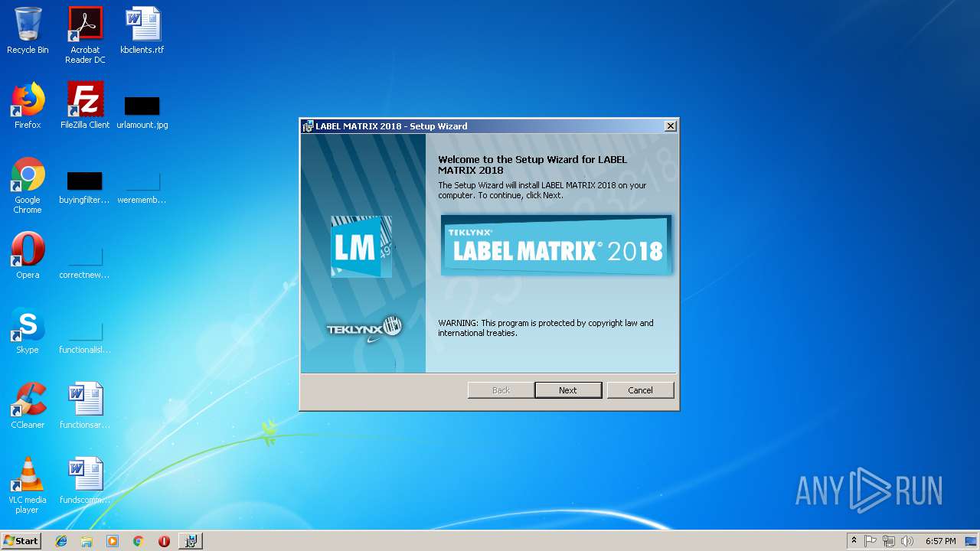This screenshot has width=980, height=551.
Task: Close the Setup Wizard window
Action: point(670,126)
